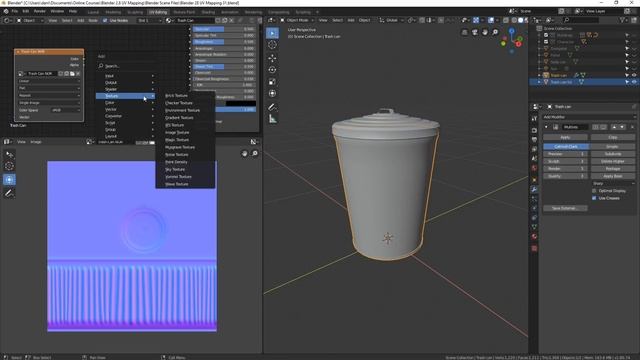Click the blue Z axis on navigation gizmo
The height and width of the screenshot is (360, 640).
point(511,31)
